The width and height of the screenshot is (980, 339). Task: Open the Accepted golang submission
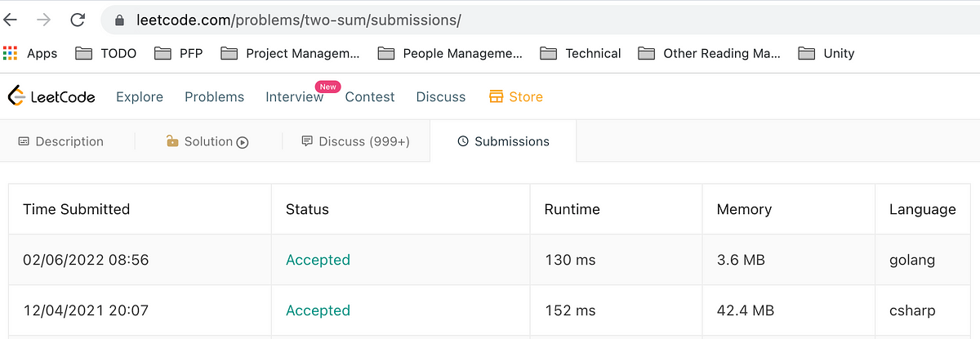318,260
